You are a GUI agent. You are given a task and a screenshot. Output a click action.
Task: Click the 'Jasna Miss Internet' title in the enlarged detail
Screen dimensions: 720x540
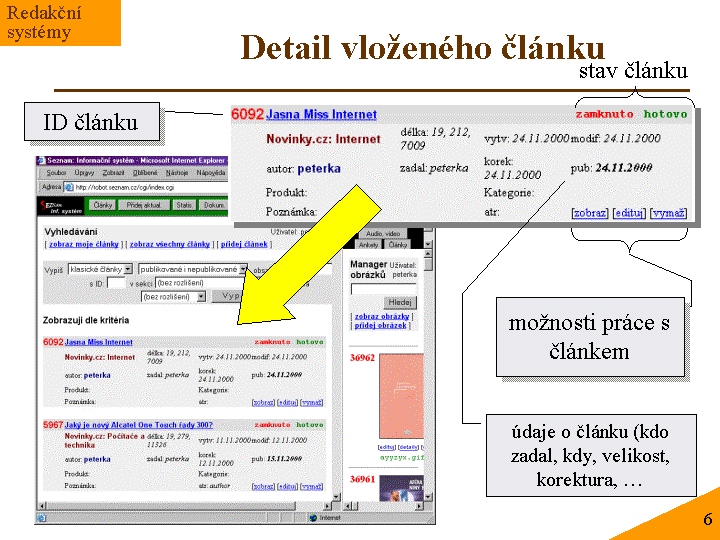(x=321, y=114)
